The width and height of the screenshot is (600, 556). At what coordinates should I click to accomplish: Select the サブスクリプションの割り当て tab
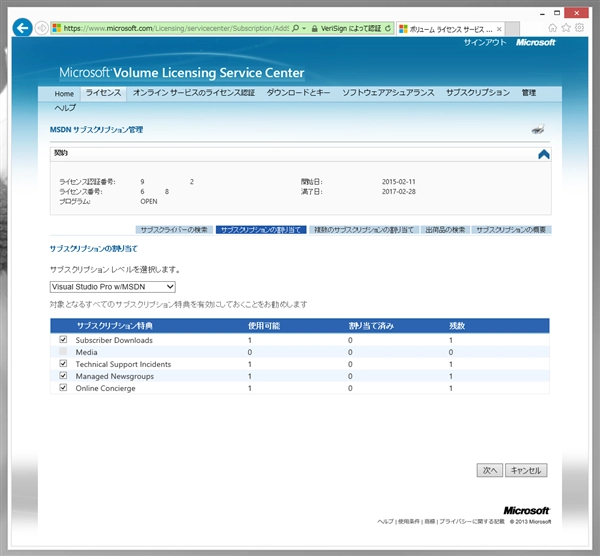[261, 230]
